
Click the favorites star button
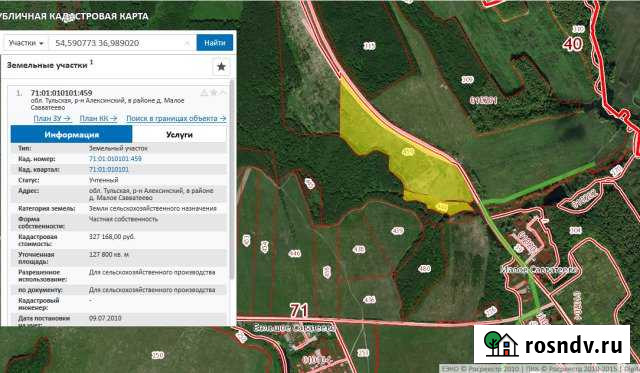221,67
